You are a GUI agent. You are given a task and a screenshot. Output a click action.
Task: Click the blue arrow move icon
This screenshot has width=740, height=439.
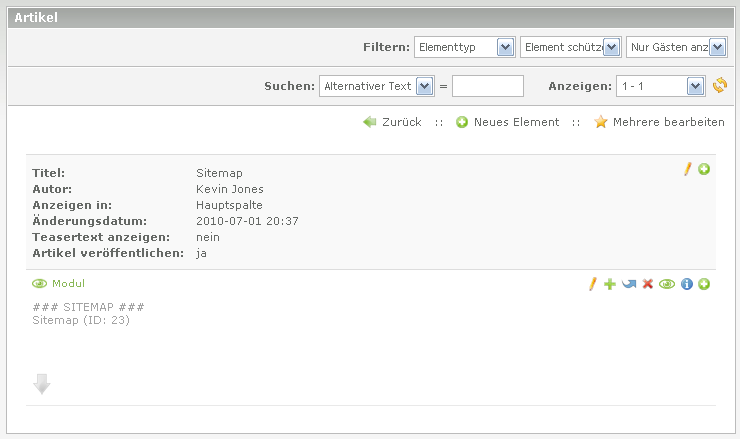(628, 284)
